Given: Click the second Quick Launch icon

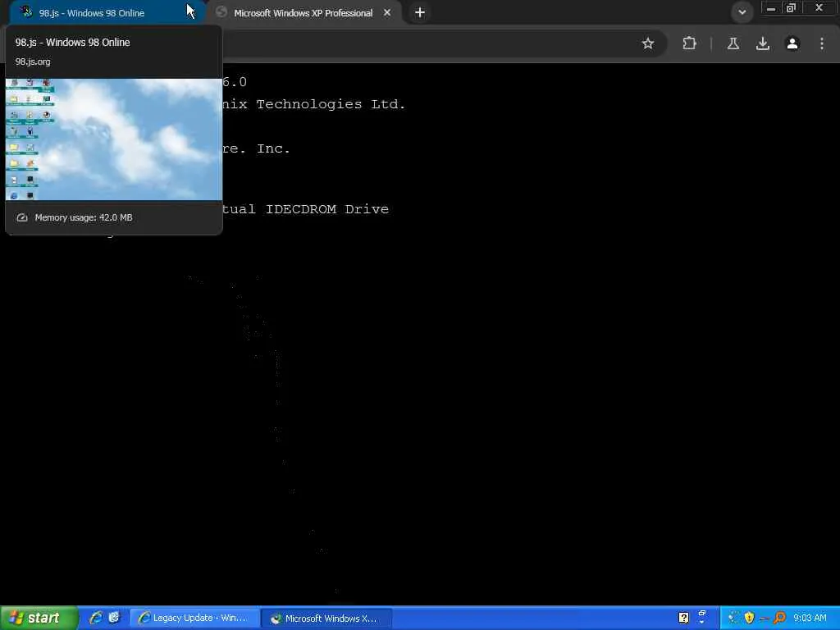Looking at the screenshot, I should pyautogui.click(x=114, y=618).
